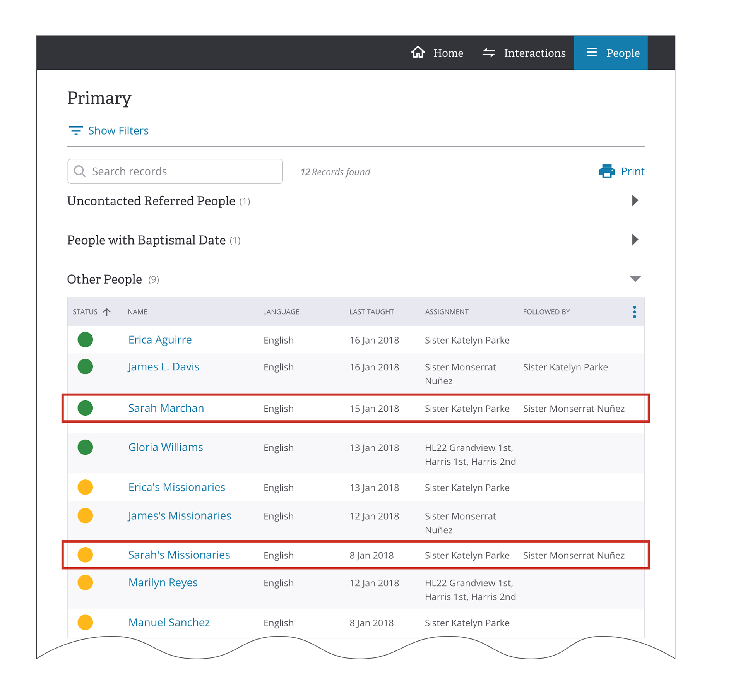The width and height of the screenshot is (743, 700).
Task: Open Sarah Marchan's record
Action: point(166,408)
